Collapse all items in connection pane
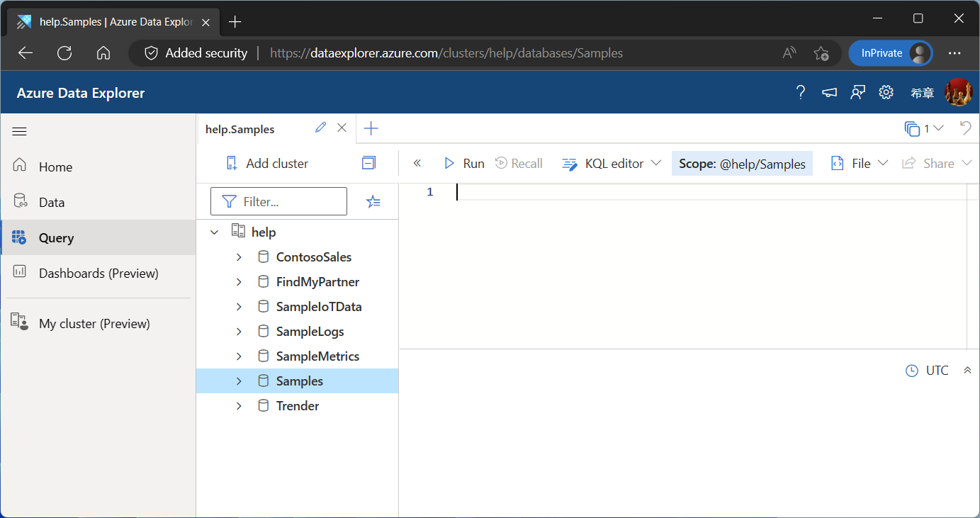The width and height of the screenshot is (980, 518). [x=368, y=163]
